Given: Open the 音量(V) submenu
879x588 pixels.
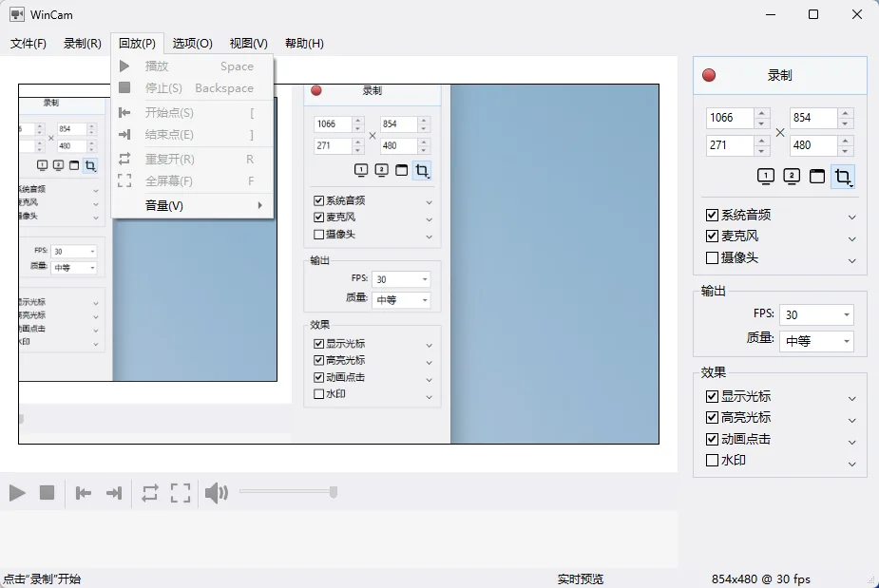Looking at the screenshot, I should [x=192, y=206].
